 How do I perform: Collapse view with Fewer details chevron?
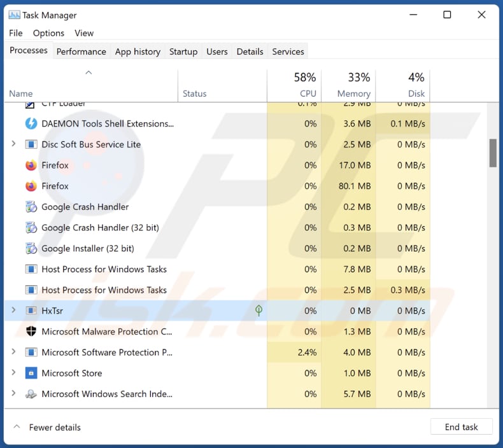(x=17, y=427)
